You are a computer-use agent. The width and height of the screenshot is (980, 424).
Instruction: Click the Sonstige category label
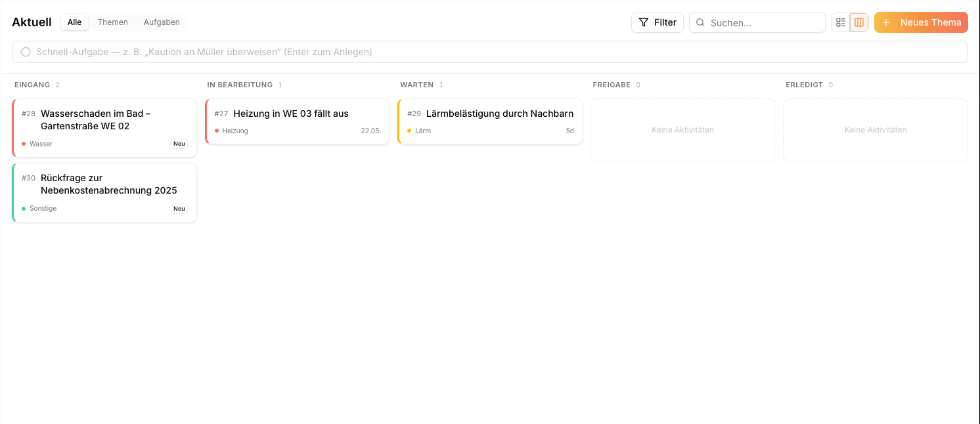43,208
